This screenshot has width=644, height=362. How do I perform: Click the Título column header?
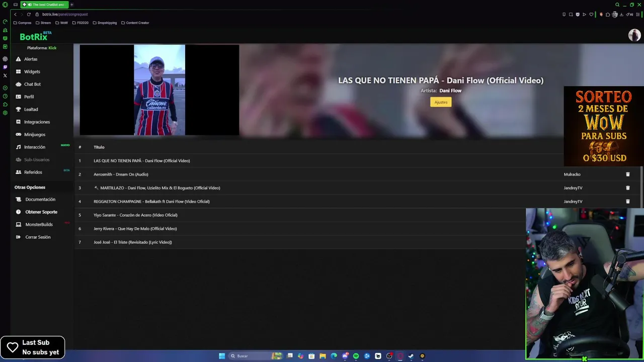(99, 147)
